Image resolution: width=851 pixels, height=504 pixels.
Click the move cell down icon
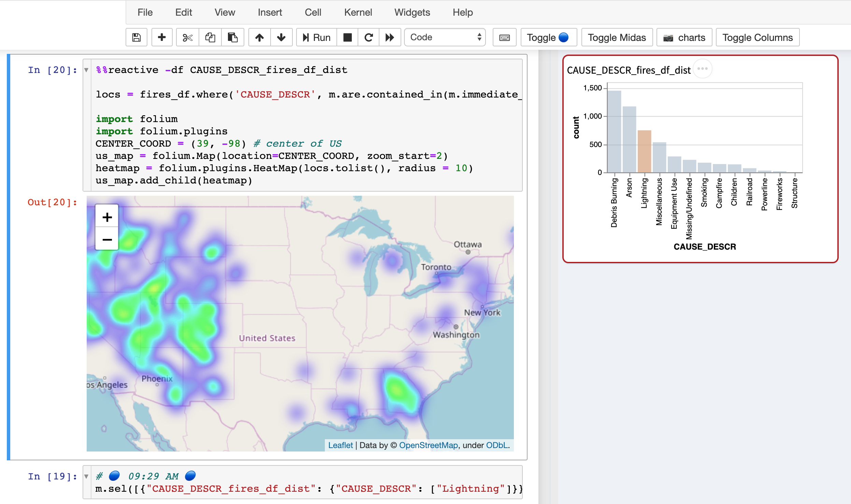coord(282,37)
